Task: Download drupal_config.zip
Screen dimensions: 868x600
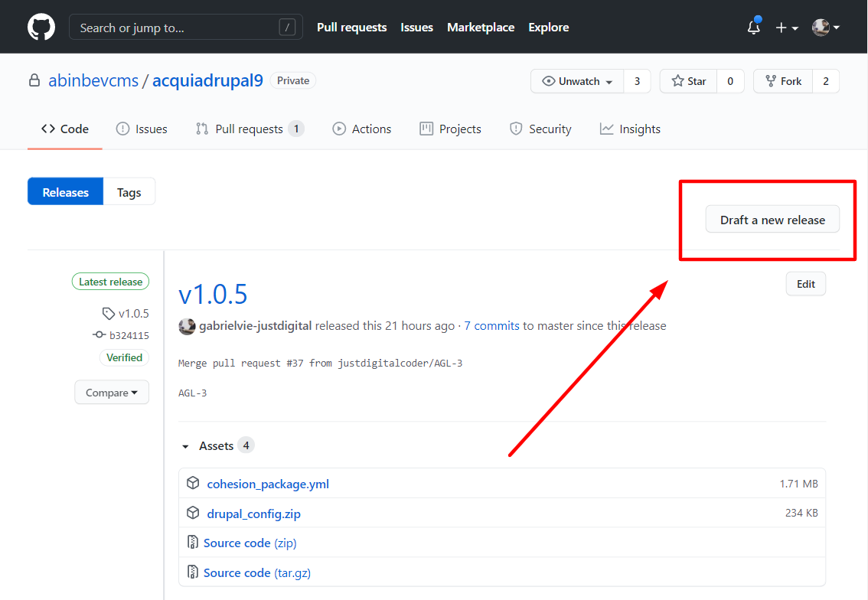Action: click(x=253, y=514)
